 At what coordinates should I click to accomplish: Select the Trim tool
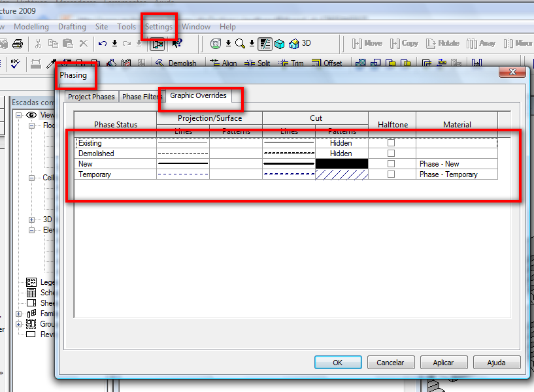coord(291,63)
